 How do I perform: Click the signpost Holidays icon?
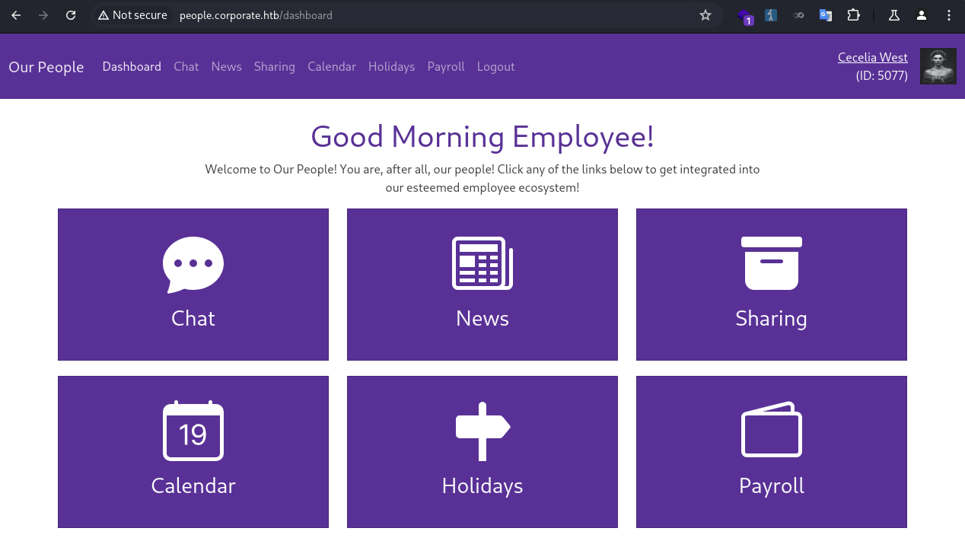(x=482, y=431)
